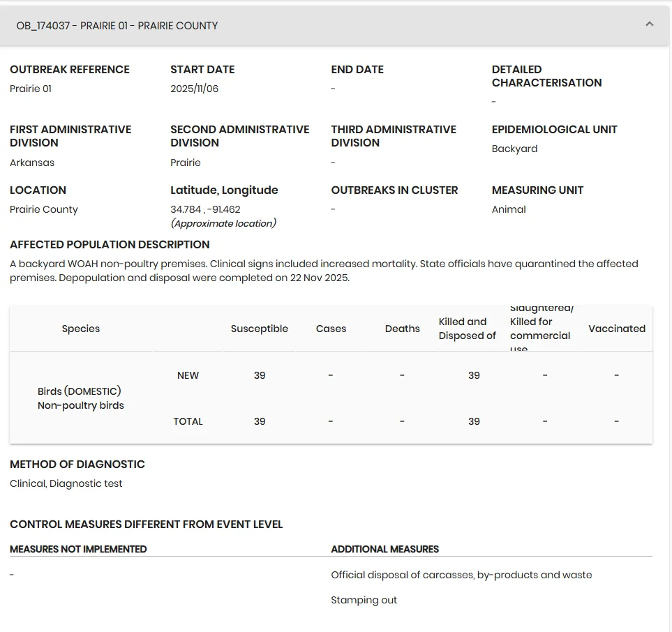The image size is (672, 632).
Task: Click the Killed and Disposed of header
Action: click(x=467, y=329)
